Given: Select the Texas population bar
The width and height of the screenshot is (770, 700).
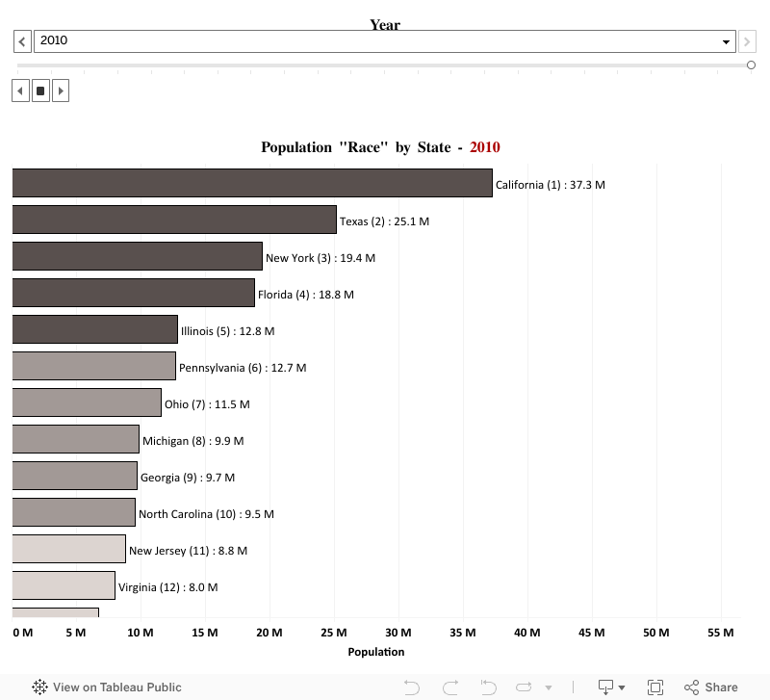Looking at the screenshot, I should 174,220.
